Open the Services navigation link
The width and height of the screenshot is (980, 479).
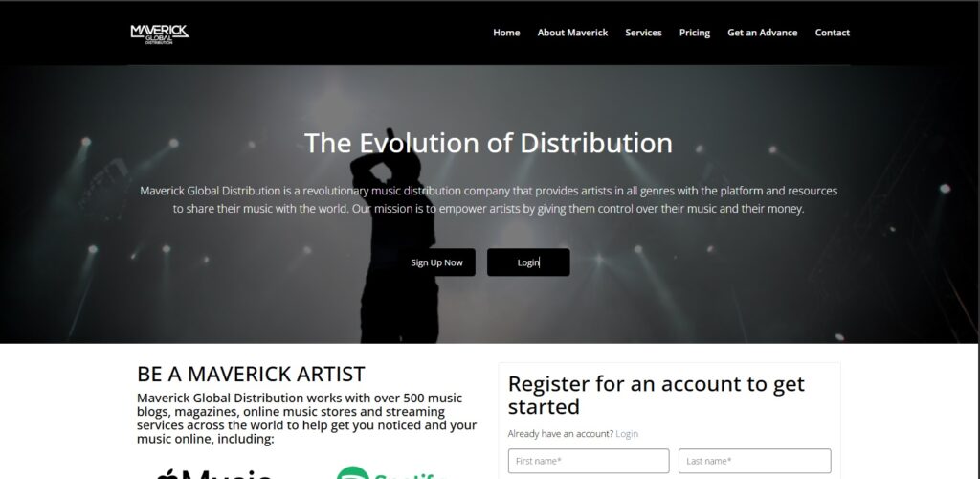643,33
